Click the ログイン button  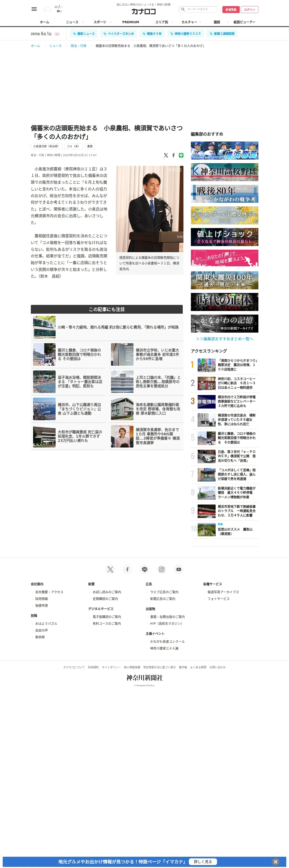(250, 9)
